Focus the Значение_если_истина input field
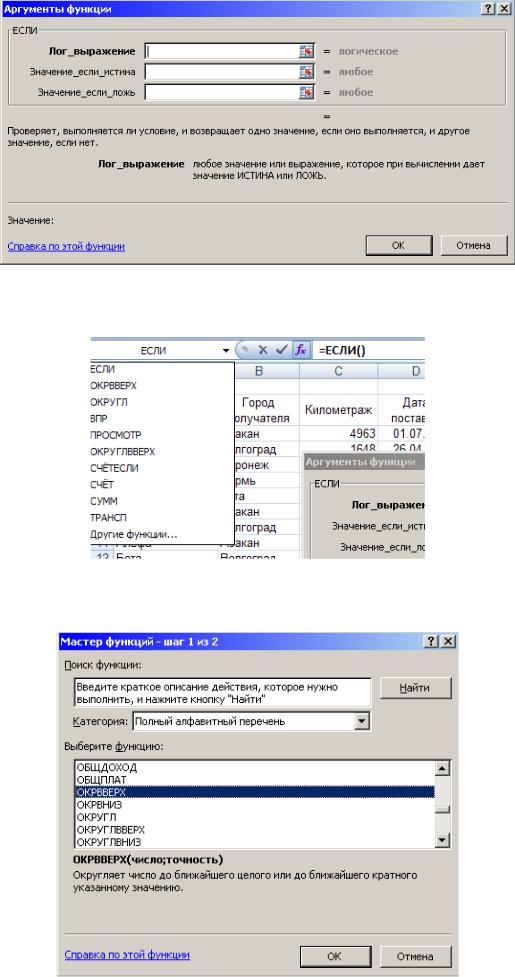The width and height of the screenshot is (515, 977). [222, 72]
